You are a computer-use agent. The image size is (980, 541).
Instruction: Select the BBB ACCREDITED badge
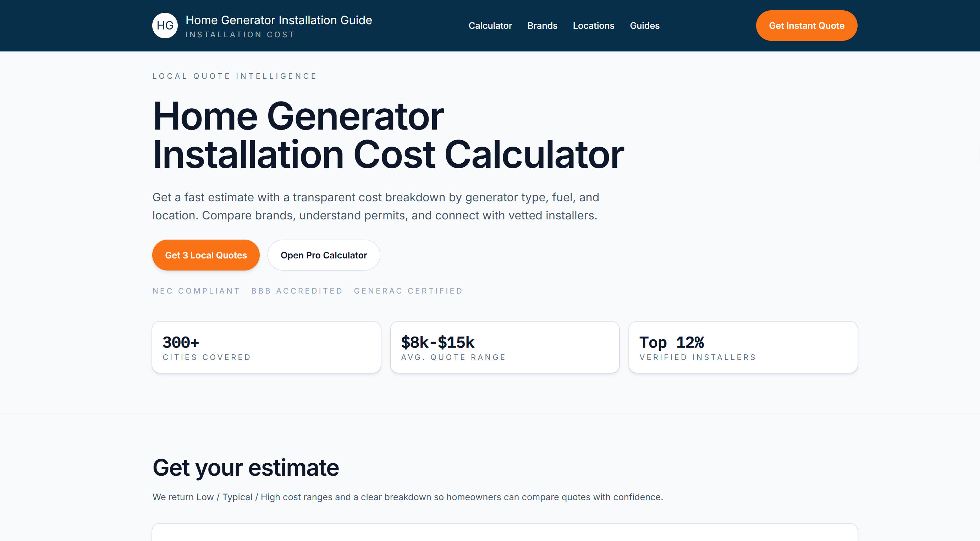coord(297,290)
